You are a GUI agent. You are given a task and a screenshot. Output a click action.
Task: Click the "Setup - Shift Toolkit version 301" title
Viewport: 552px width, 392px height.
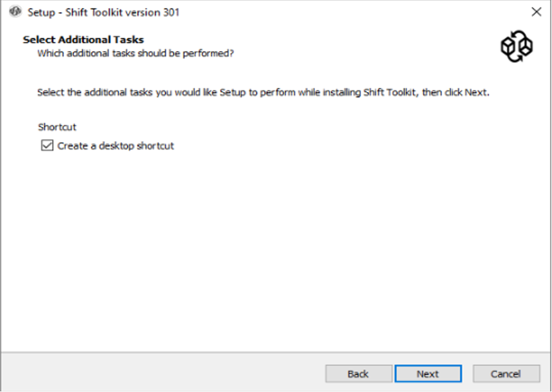click(103, 12)
